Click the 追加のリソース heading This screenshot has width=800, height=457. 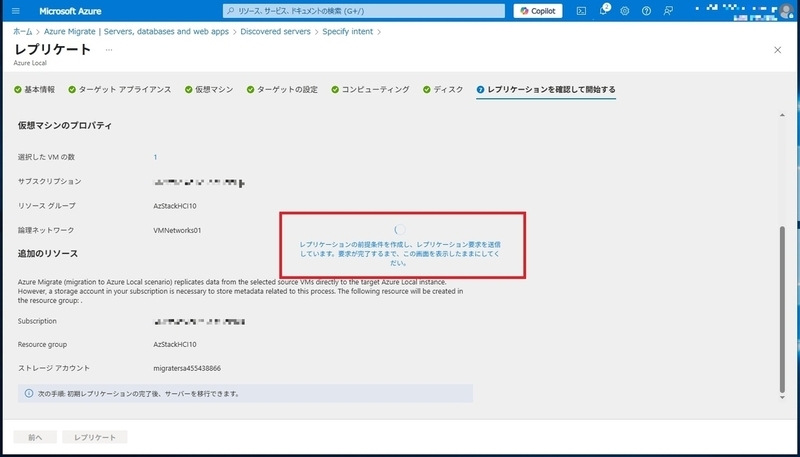point(48,253)
